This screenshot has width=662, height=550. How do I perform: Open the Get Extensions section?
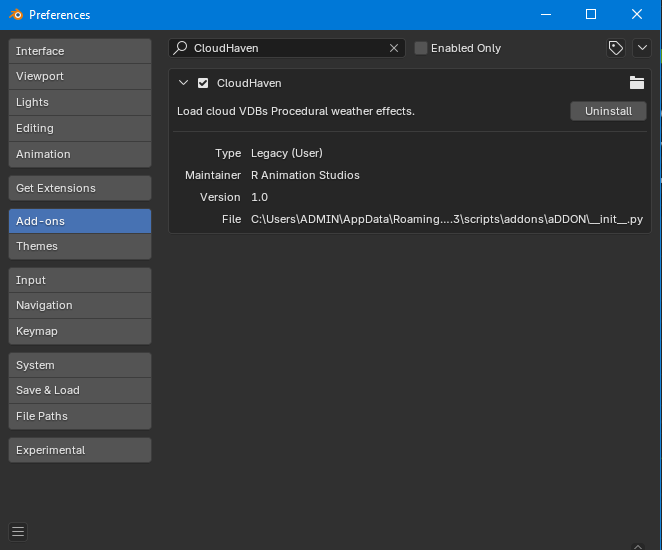80,188
